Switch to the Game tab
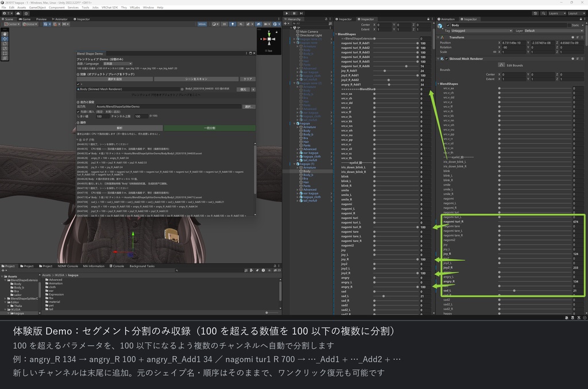Screen dimensions: 588x389 pos(25,19)
